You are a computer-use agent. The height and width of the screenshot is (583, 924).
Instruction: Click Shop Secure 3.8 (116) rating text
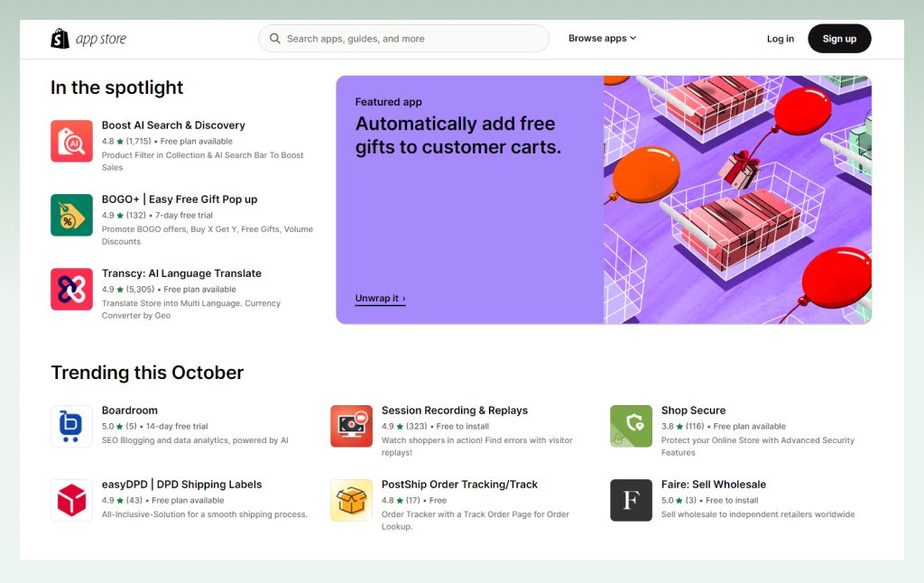click(x=682, y=426)
